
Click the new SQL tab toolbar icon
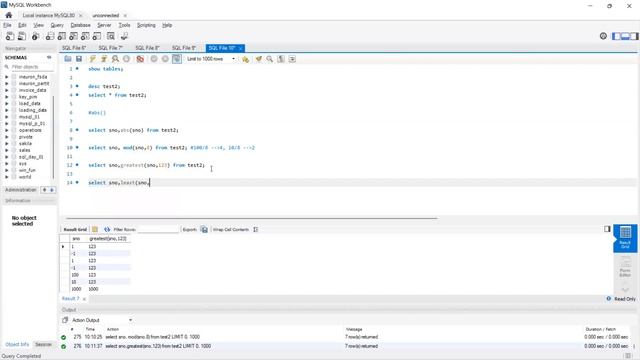point(10,36)
